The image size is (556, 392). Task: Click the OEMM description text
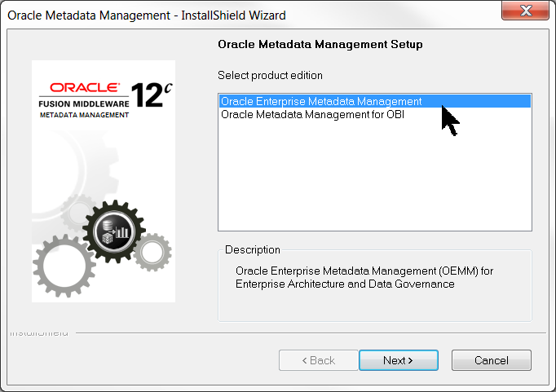364,277
